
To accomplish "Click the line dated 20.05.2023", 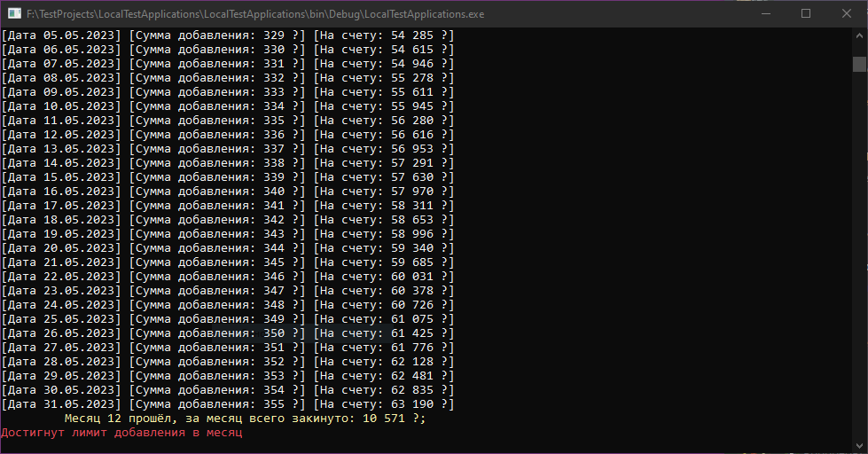I will coord(228,248).
